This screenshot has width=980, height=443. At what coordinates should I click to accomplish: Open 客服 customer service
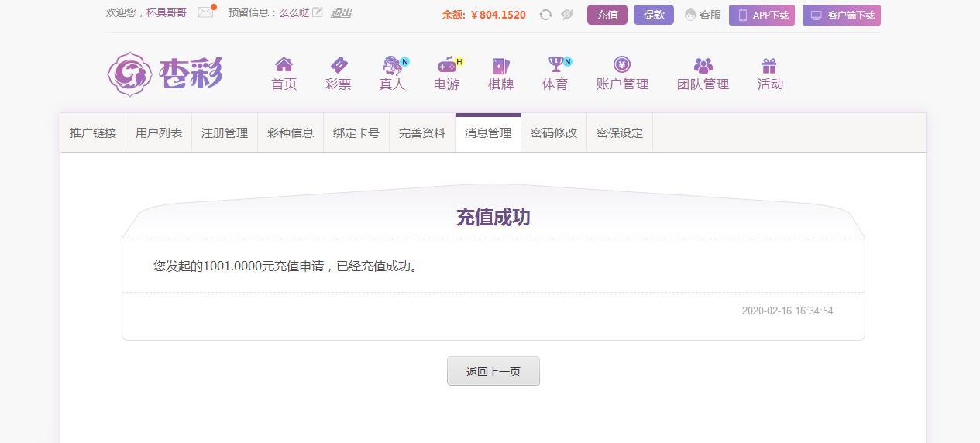click(x=703, y=15)
